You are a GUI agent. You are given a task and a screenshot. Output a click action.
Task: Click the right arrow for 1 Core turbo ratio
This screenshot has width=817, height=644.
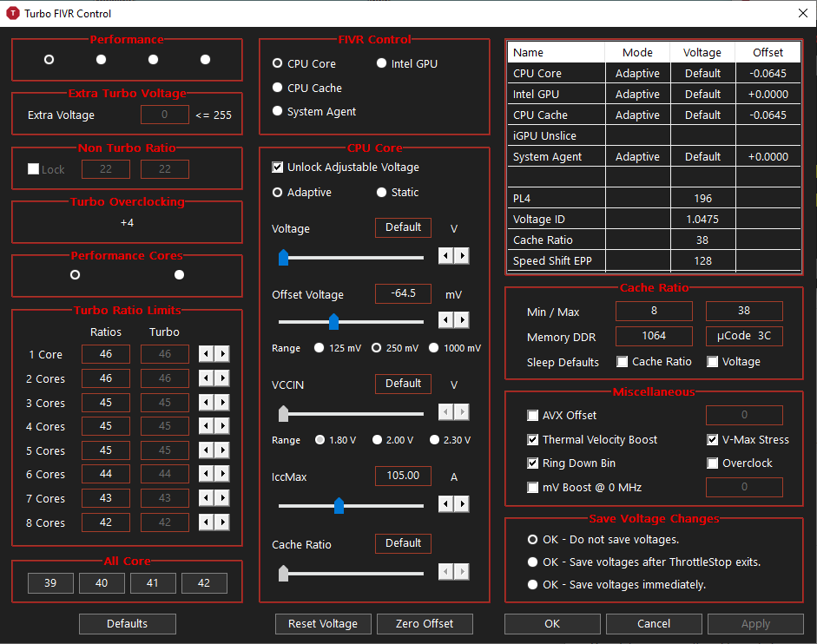[222, 354]
